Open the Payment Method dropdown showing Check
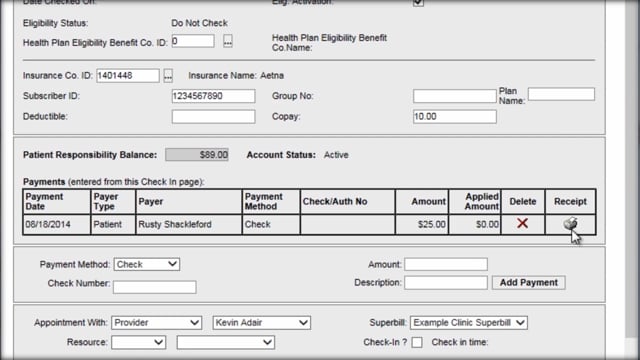Screen dimensions: 640x360 147,264
